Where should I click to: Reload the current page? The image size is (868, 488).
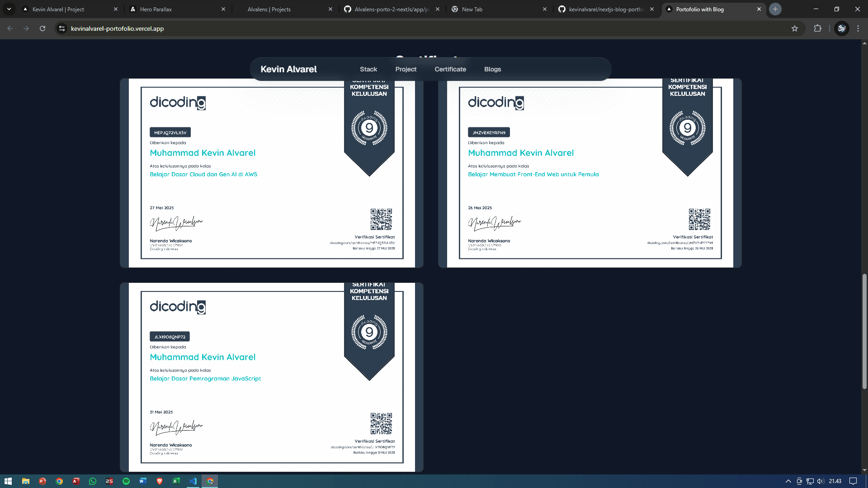click(42, 28)
